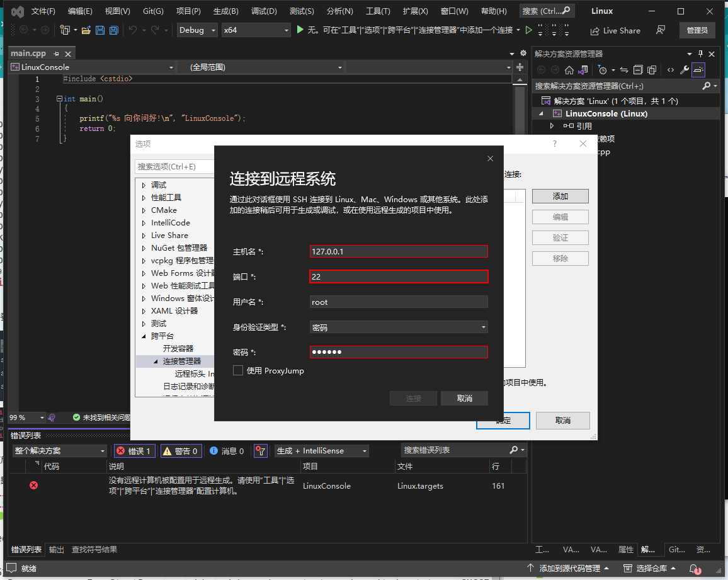The width and height of the screenshot is (728, 580).
Task: Switch views with Solution Explorer's Visual Studio icon
Action: [583, 70]
